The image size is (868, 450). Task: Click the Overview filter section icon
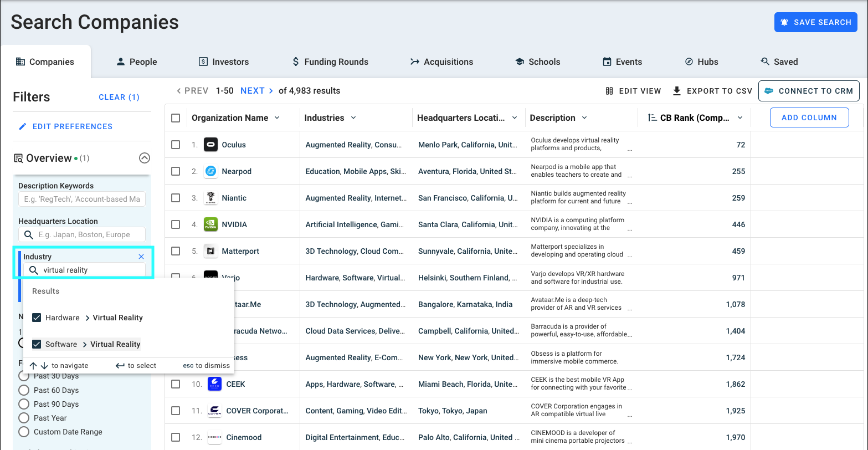click(18, 158)
